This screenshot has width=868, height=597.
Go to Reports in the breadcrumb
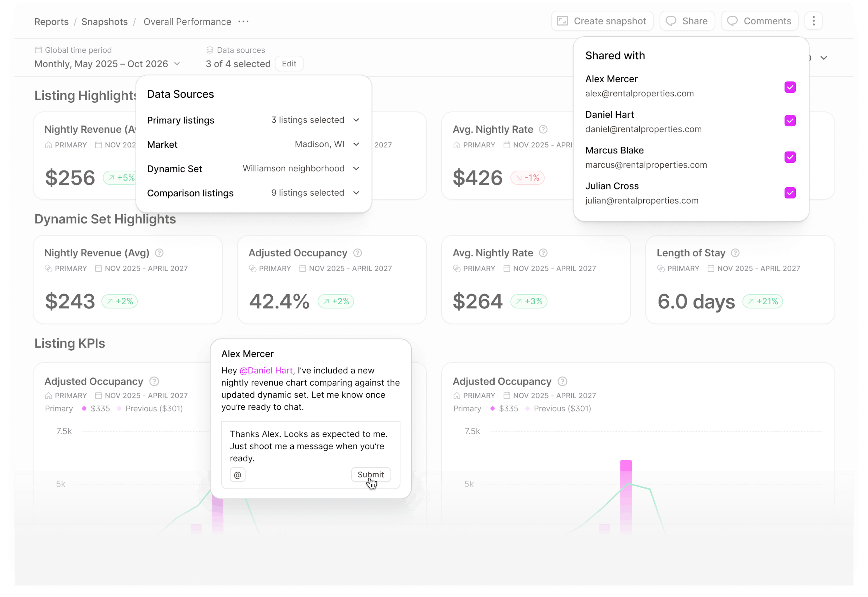point(52,22)
